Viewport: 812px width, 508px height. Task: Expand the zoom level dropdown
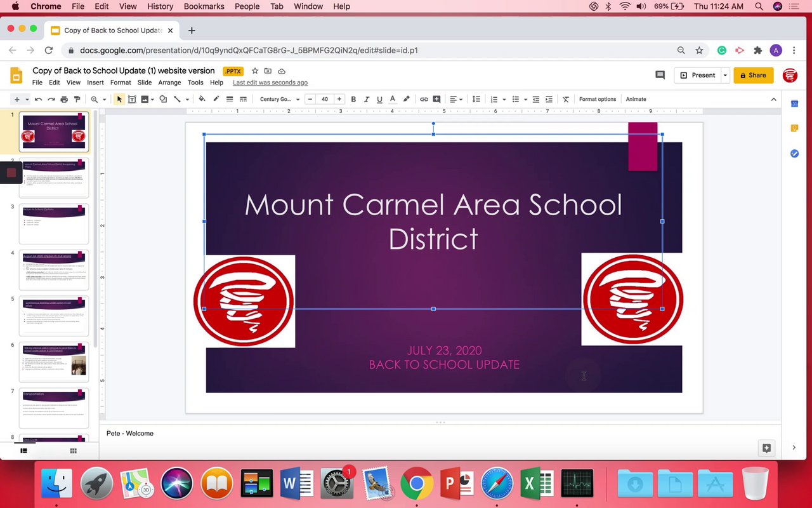tap(104, 100)
